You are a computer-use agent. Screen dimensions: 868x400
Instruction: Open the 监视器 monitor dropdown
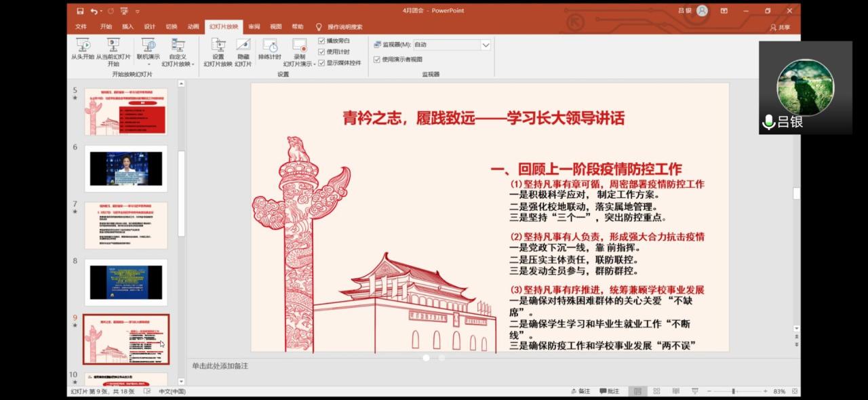pos(485,45)
